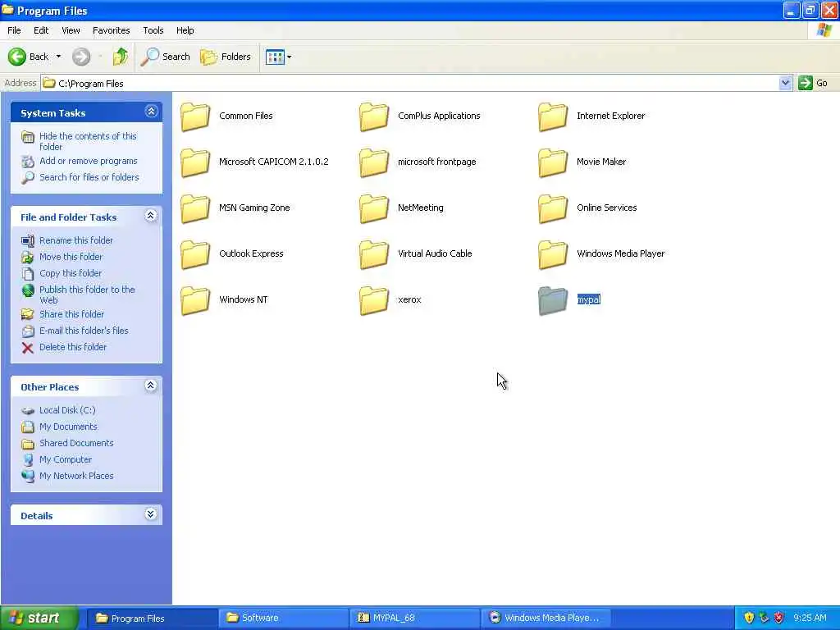Open the Help menu
Viewport: 840px width, 630px height.
click(x=185, y=30)
